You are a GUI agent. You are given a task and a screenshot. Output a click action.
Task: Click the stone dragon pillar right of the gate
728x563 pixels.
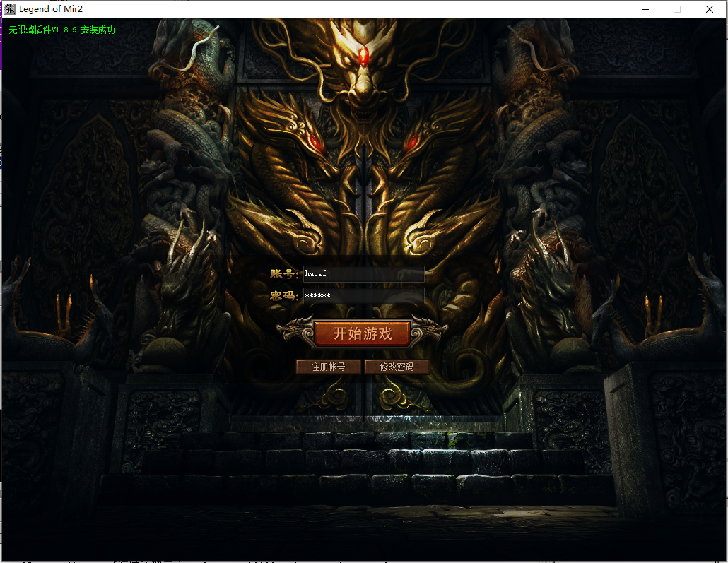pyautogui.click(x=541, y=177)
